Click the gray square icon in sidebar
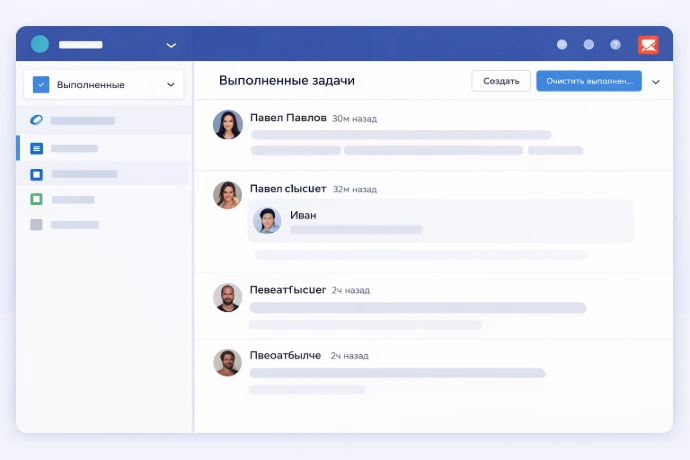Image resolution: width=690 pixels, height=460 pixels. coord(37,224)
